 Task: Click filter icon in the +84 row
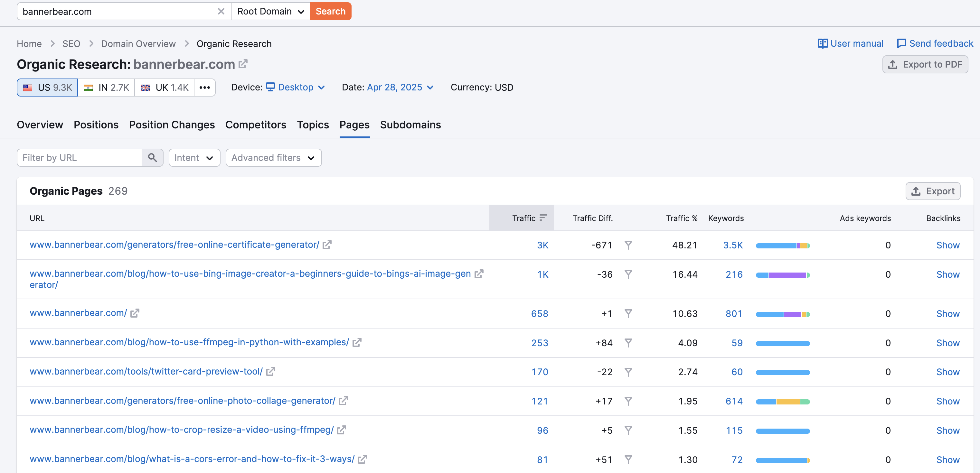628,343
